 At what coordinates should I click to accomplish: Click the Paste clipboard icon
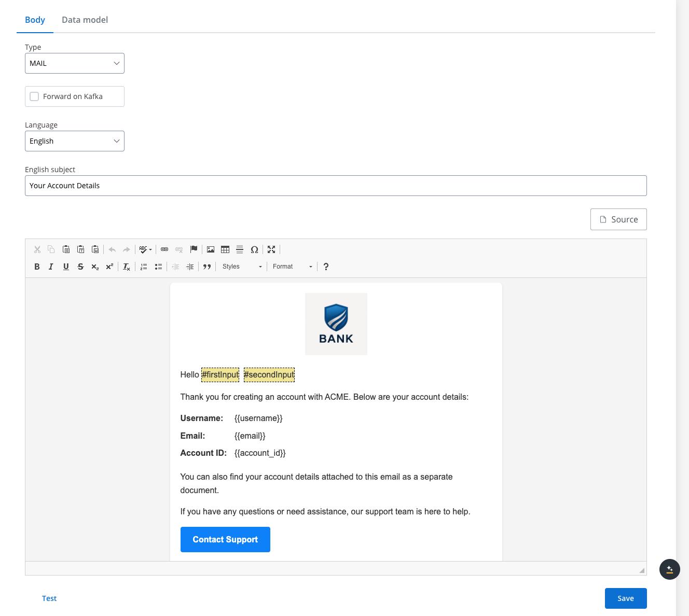coord(66,249)
